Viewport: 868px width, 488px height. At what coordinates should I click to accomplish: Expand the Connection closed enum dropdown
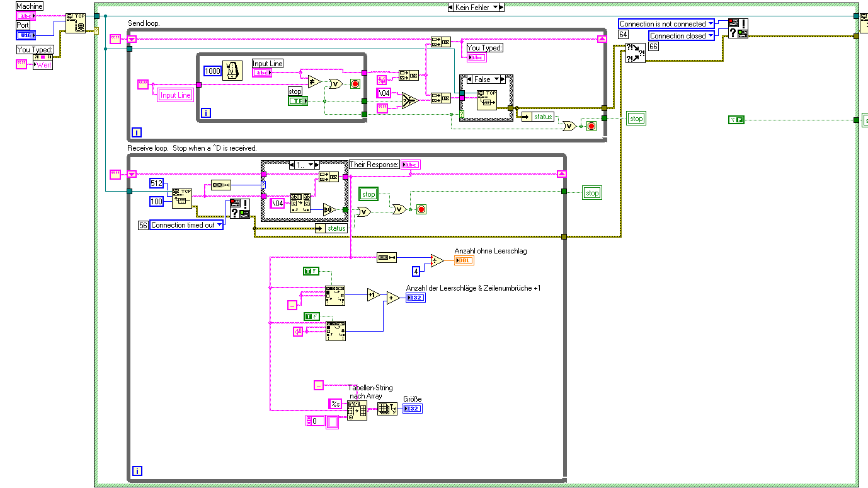tap(682, 36)
